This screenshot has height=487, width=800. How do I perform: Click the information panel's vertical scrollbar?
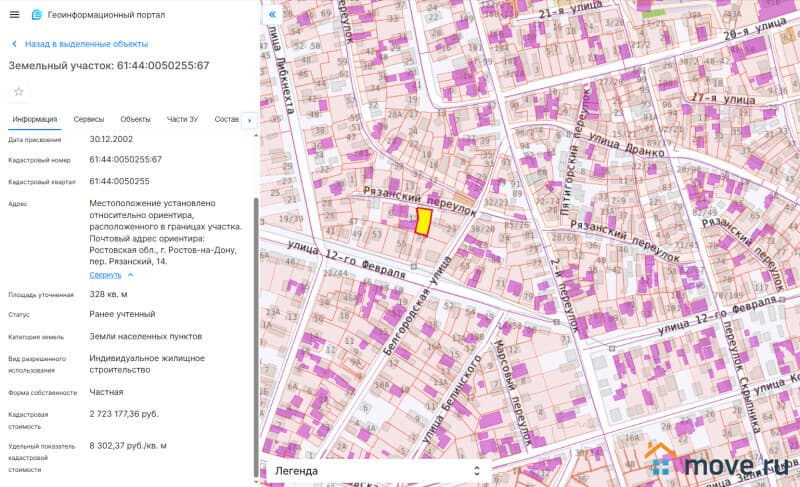[x=256, y=300]
